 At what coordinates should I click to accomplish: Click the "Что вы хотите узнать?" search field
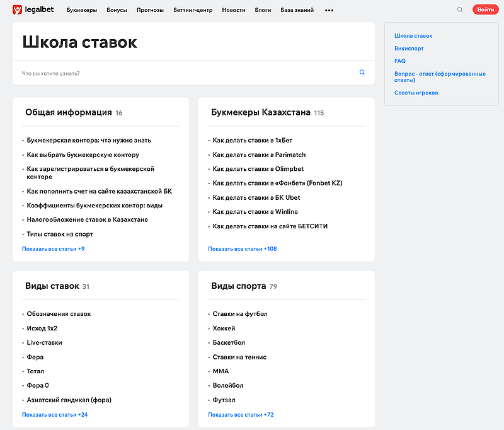126,72
